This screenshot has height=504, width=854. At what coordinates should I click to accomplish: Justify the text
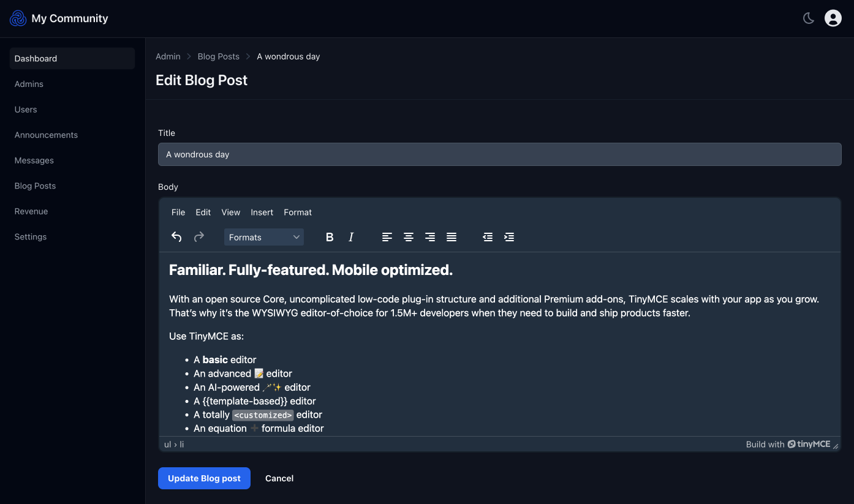tap(452, 237)
